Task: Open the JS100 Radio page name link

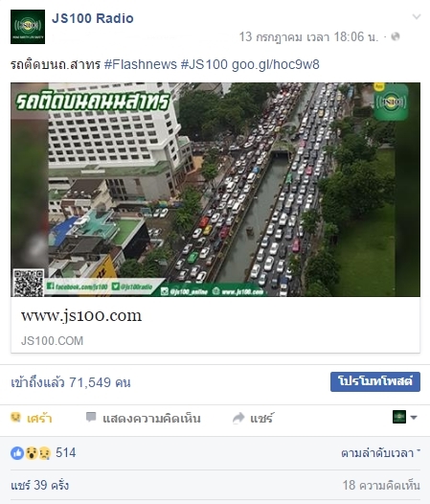Action: [x=93, y=18]
